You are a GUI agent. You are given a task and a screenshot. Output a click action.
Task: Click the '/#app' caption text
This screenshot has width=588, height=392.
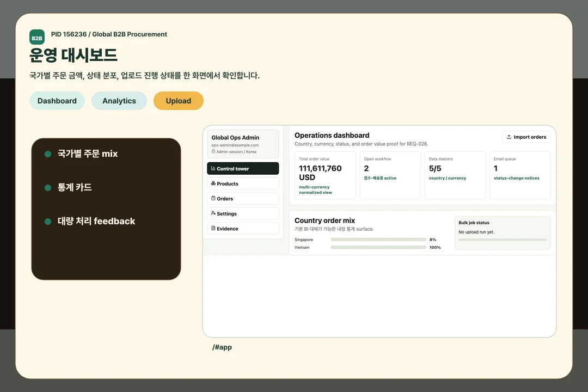pyautogui.click(x=222, y=347)
